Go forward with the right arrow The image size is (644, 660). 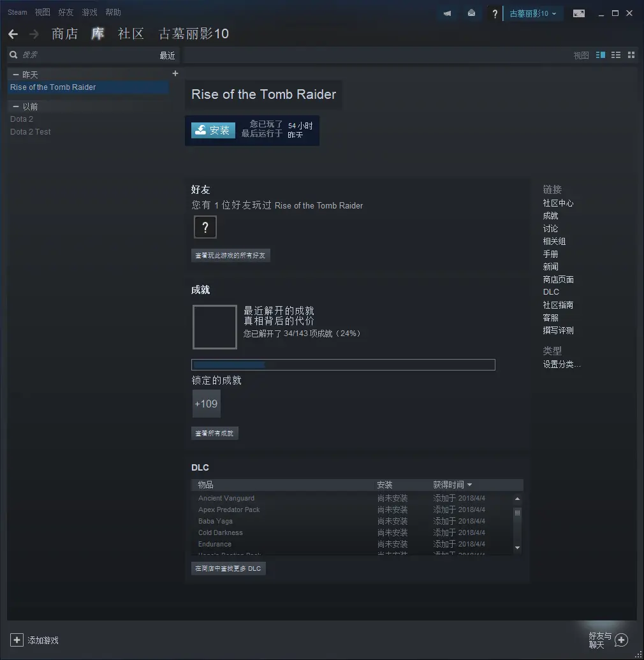coord(34,34)
